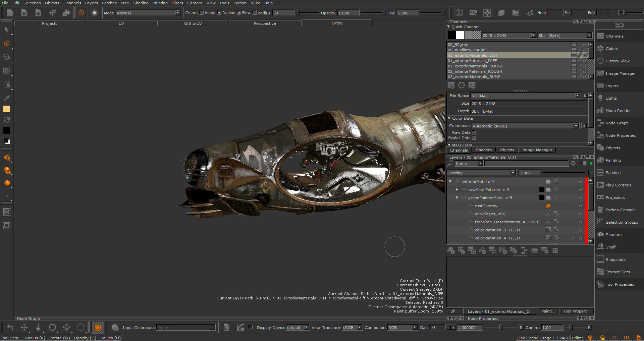The height and width of the screenshot is (341, 644).
Task: Open the Filters menu
Action: click(177, 3)
